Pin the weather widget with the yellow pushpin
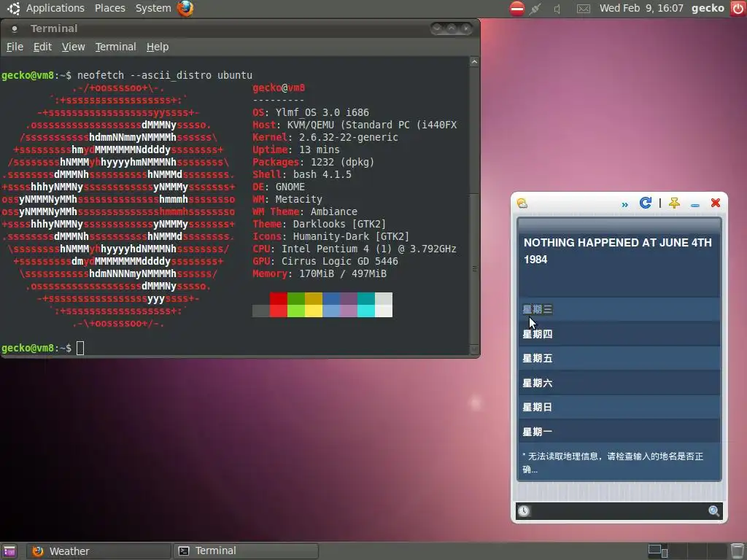This screenshot has width=747, height=560. coord(674,203)
